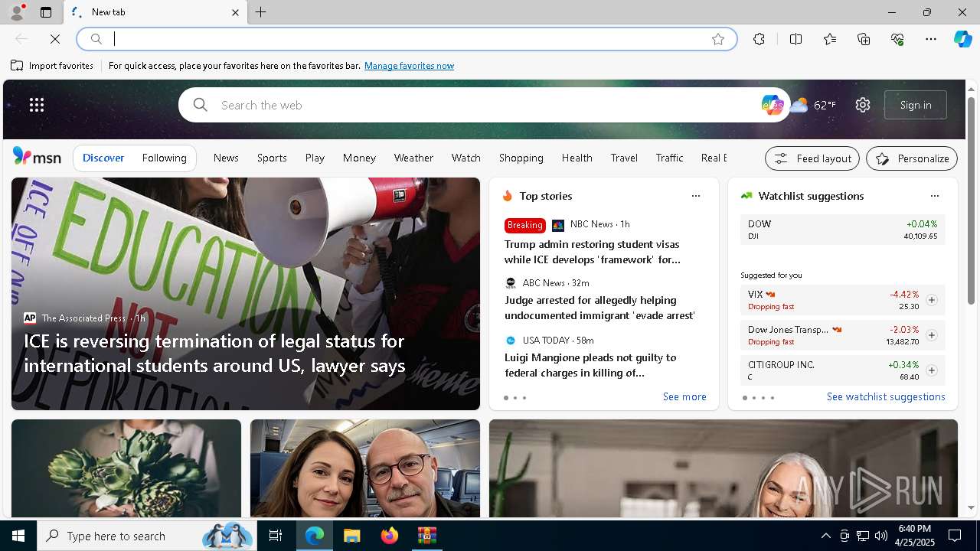Add Dow Jones Transportation to watchlist
The width and height of the screenshot is (980, 551).
[x=932, y=335]
